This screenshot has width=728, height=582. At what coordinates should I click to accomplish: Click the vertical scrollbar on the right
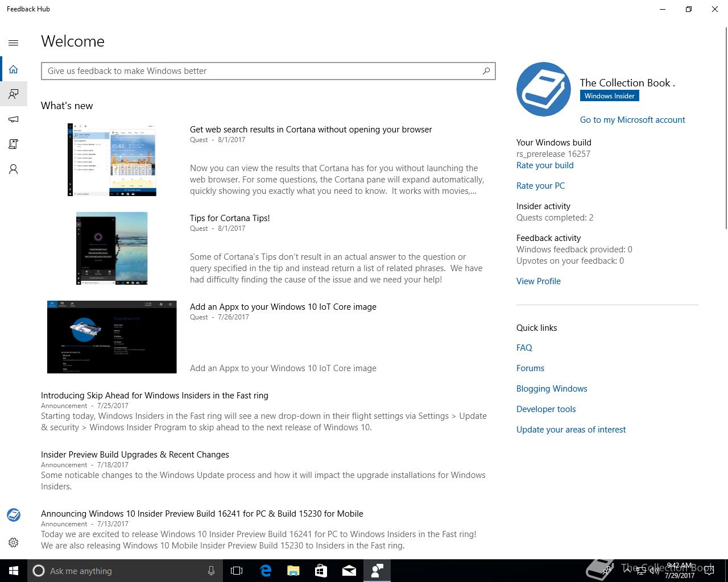[x=725, y=128]
